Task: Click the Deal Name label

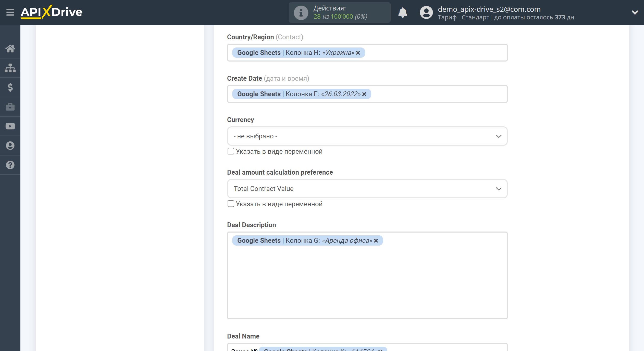Action: (x=243, y=336)
